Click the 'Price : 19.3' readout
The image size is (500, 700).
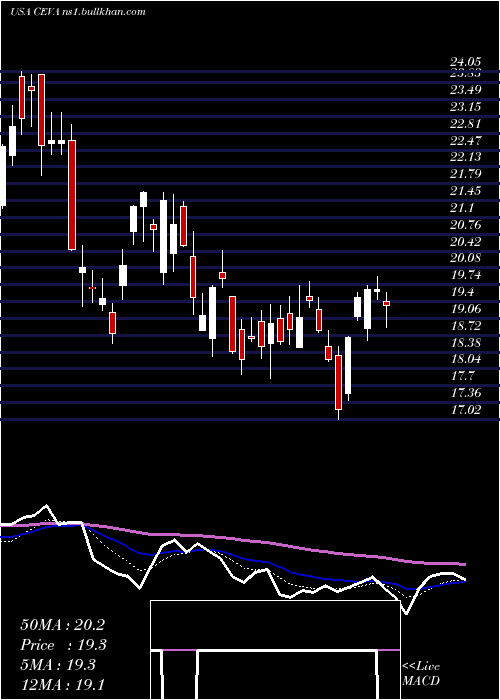pos(64,645)
